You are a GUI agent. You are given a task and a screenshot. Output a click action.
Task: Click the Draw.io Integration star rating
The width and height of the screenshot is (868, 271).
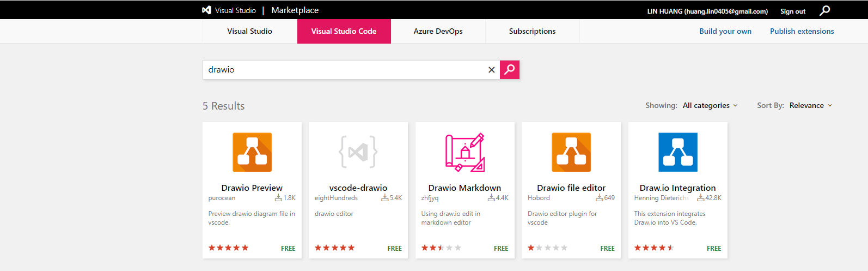point(655,248)
